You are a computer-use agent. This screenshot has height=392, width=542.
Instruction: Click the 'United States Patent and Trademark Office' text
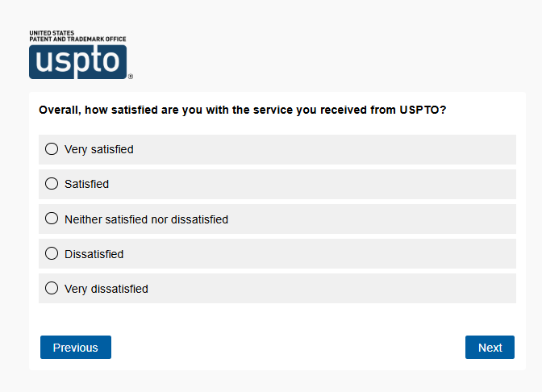[x=77, y=35]
